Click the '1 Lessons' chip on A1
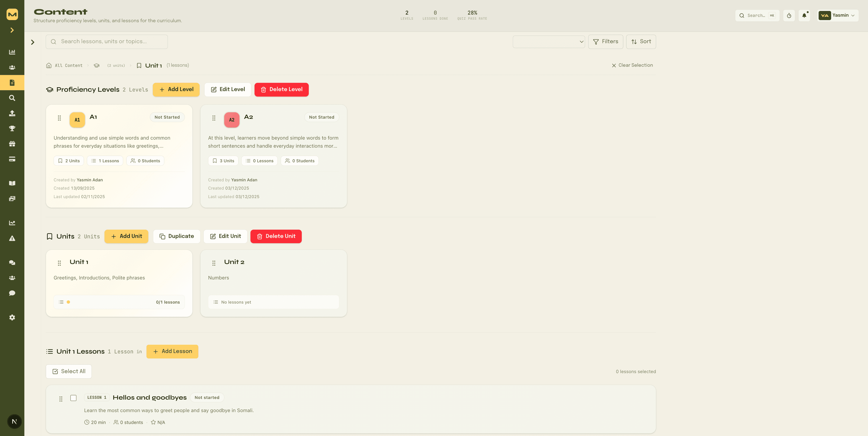This screenshot has width=868, height=436. 105,161
